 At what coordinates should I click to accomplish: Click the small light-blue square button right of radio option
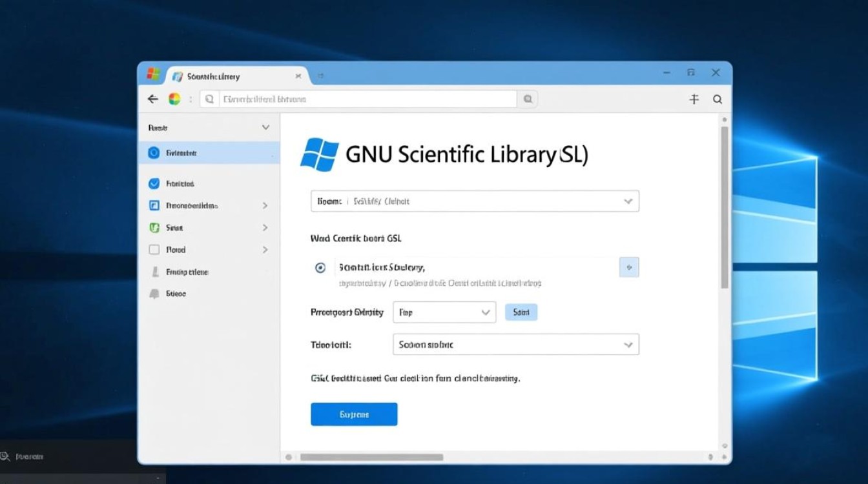point(629,267)
